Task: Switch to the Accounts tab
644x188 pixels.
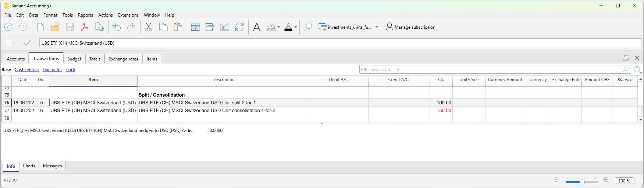Action: pyautogui.click(x=16, y=59)
